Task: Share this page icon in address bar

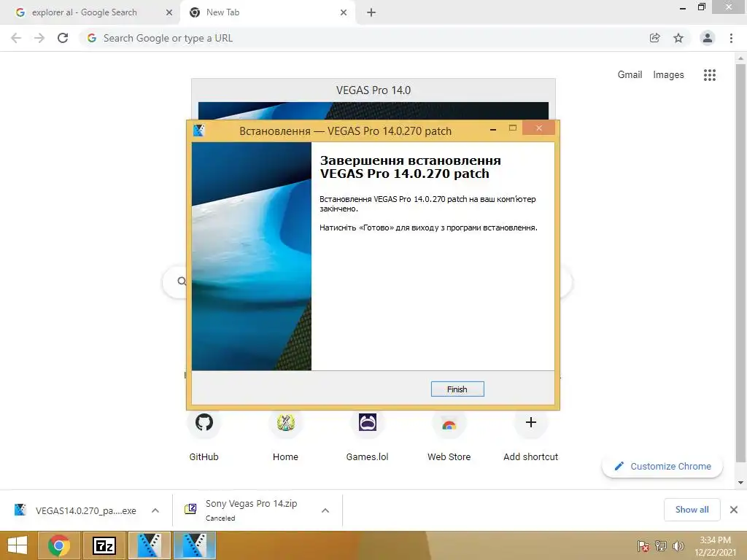Action: (654, 38)
